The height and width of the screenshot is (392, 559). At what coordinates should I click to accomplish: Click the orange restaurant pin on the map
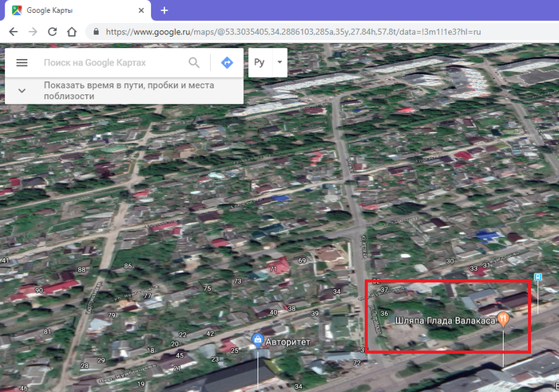(504, 320)
